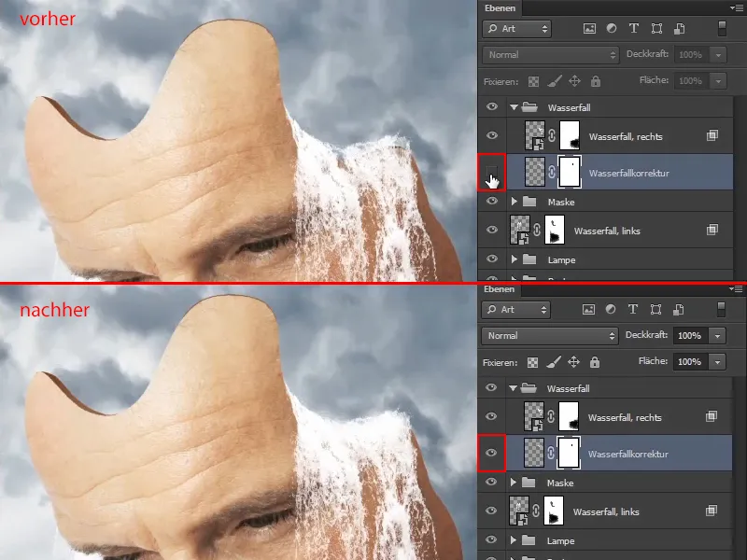Viewport: 747px width, 560px height.
Task: Click adjustment layer filter icon in vorher panel
Action: 612,29
